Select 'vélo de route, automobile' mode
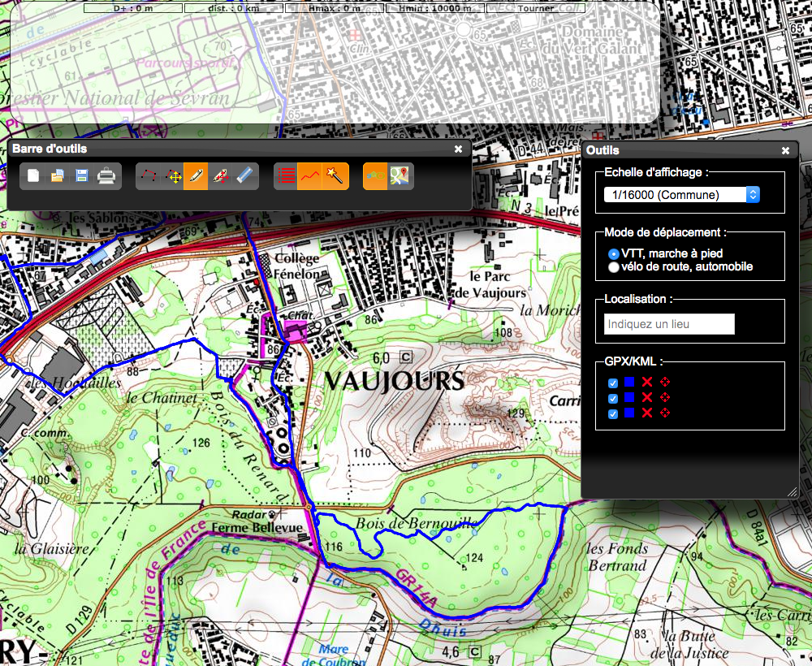 pyautogui.click(x=614, y=266)
